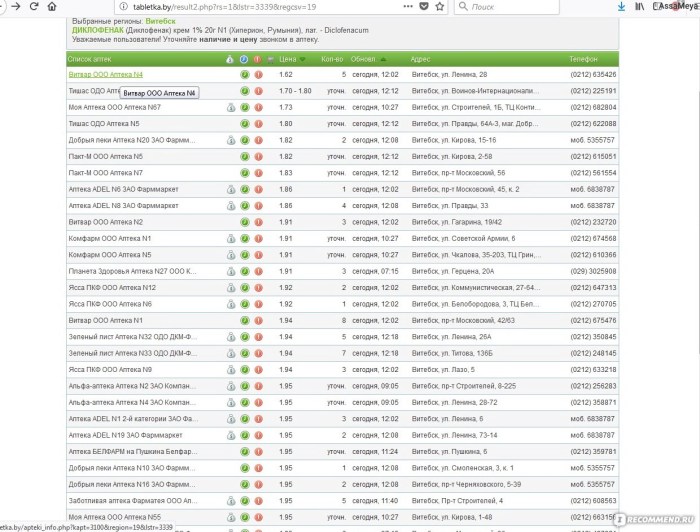
Task: Sort table by Цена column
Action: [x=286, y=59]
